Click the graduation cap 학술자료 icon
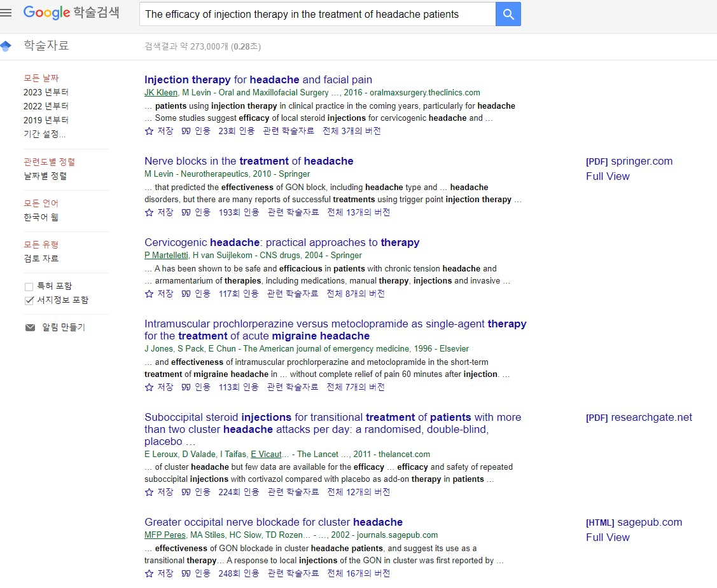This screenshot has width=717, height=588. [6, 46]
